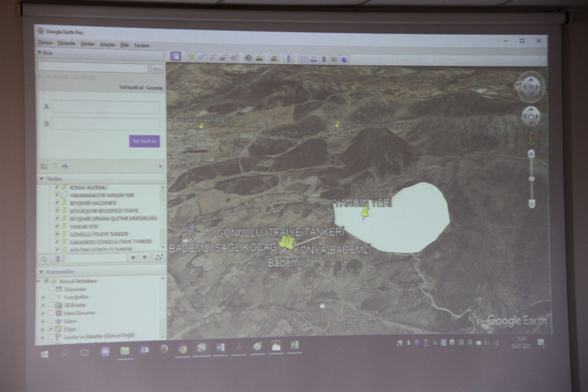Open the ruler measuring tool
The image size is (588, 392).
coord(289,58)
